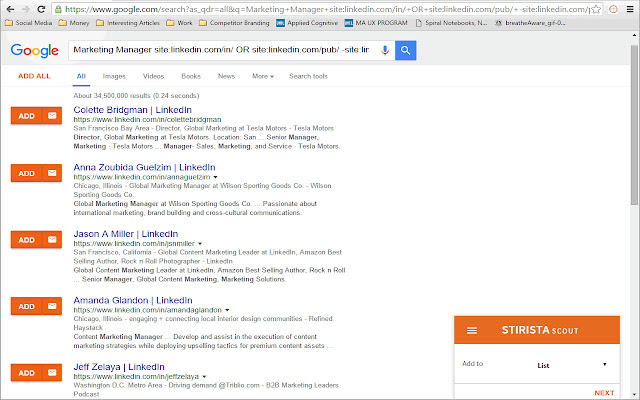
Task: Expand cached arrow next to annaguelzim URL
Action: (x=216, y=177)
